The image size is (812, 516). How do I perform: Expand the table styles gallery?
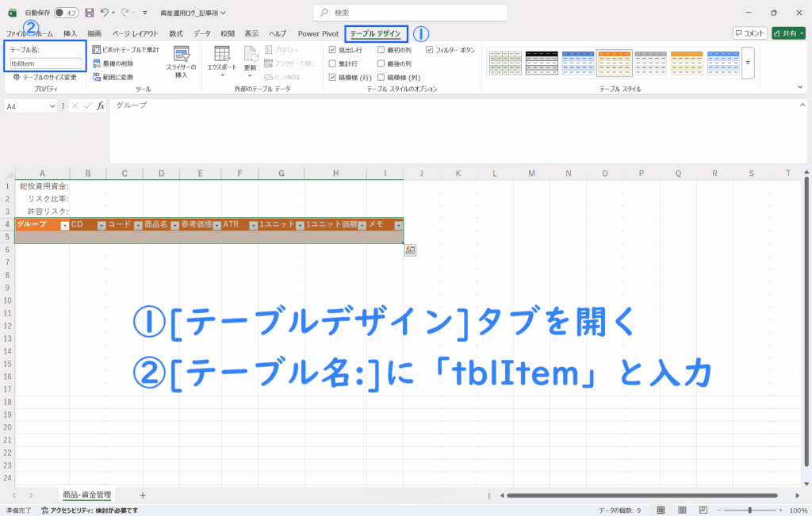747,63
